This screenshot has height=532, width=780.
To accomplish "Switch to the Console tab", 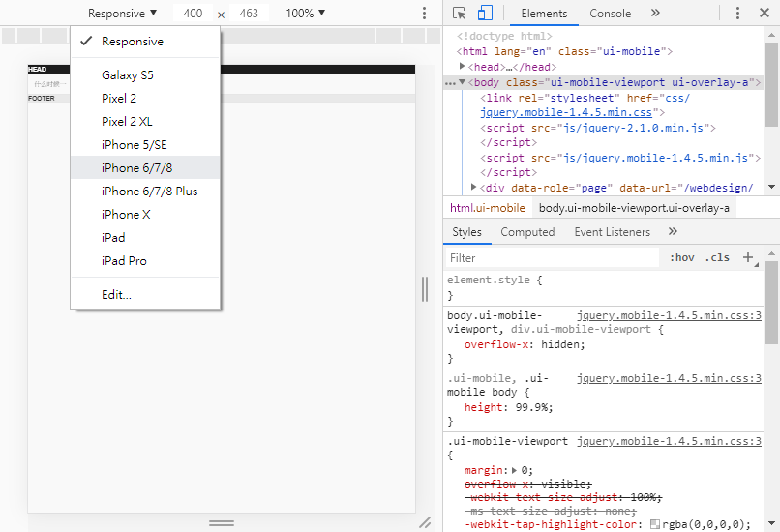I will [610, 14].
